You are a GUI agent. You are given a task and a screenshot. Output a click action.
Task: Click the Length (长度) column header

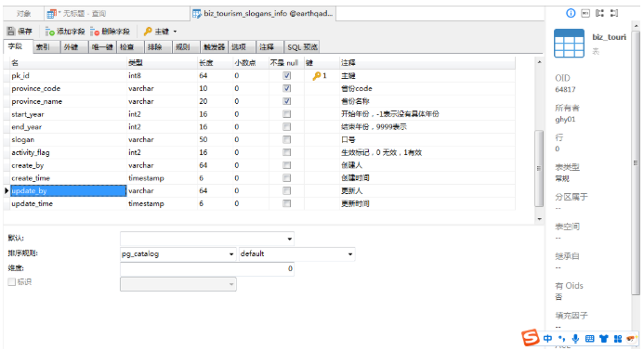tap(216, 63)
